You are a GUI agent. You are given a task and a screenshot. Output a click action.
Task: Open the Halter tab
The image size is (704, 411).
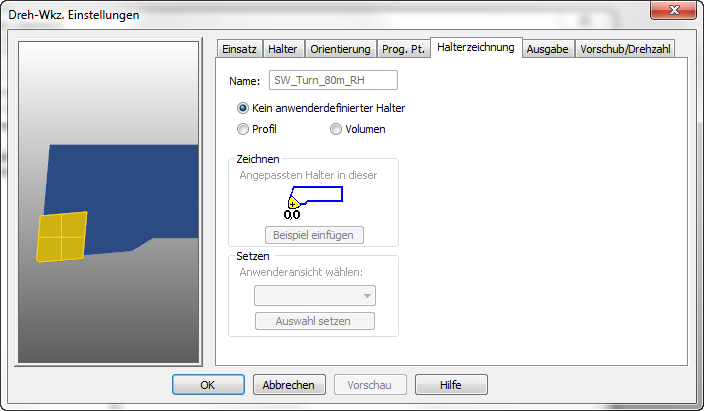283,49
